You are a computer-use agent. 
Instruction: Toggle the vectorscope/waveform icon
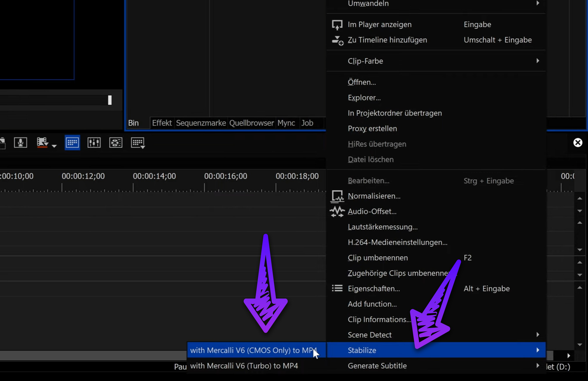pyautogui.click(x=116, y=143)
